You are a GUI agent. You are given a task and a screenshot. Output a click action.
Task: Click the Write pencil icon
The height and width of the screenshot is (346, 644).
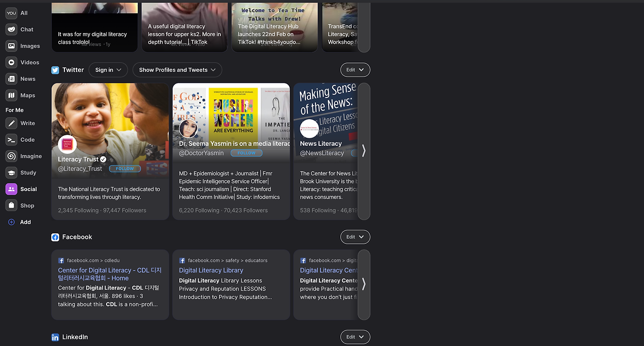coord(11,123)
